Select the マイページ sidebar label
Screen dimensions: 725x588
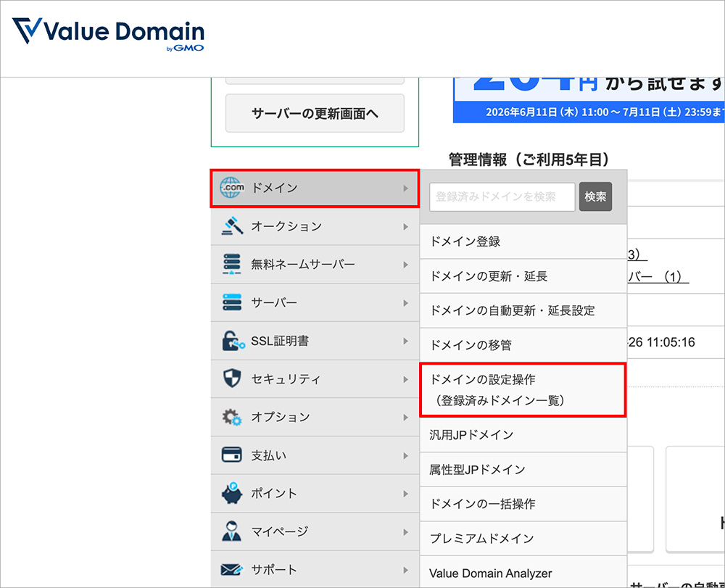pos(280,532)
